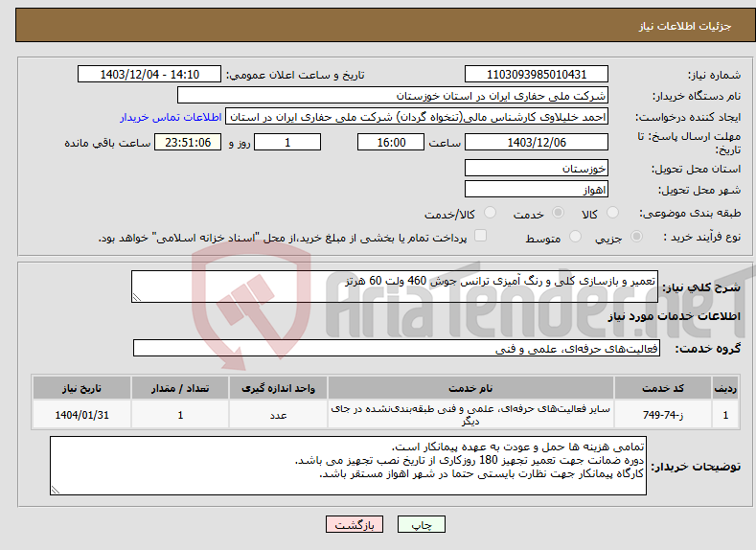This screenshot has height=550, width=756.
Task: Select the خدمت radio button
Action: tap(558, 213)
